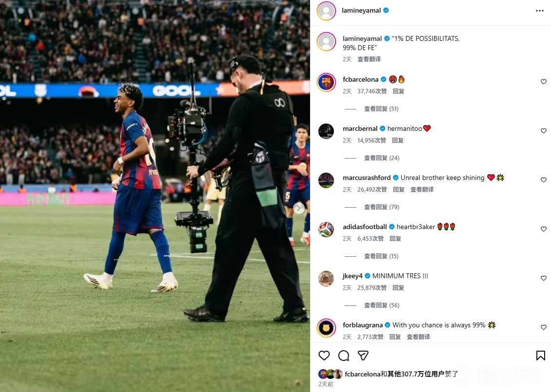Image resolution: width=551 pixels, height=392 pixels.
Task: Save post with bookmark icon
Action: coord(540,356)
